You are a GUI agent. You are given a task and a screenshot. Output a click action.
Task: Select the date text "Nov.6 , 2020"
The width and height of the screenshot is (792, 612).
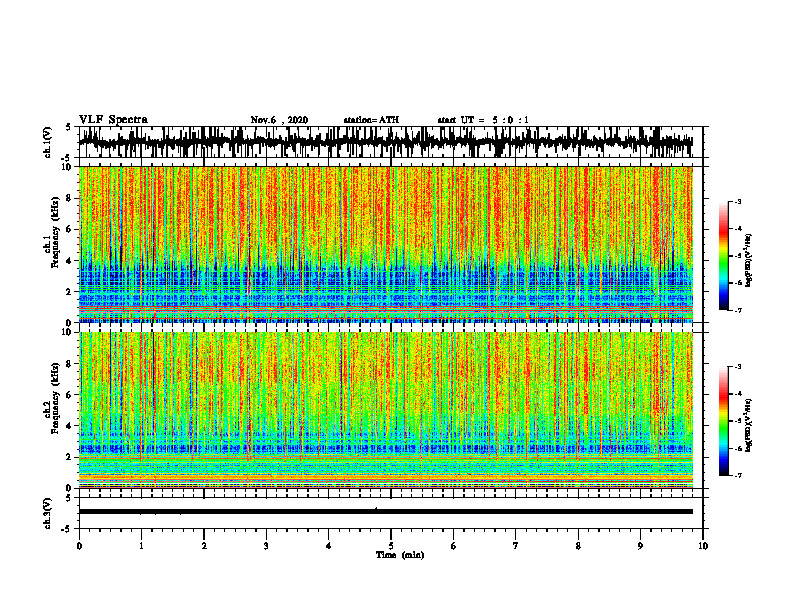(279, 120)
